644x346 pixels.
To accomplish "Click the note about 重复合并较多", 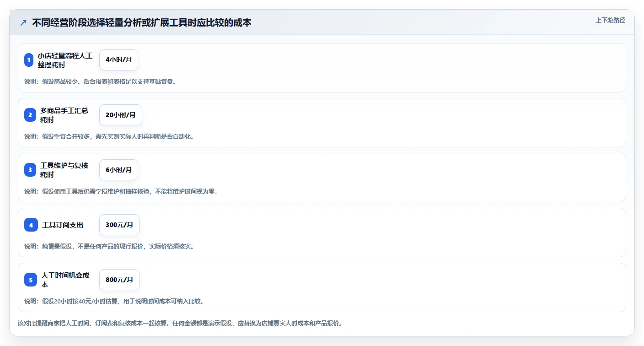I will pos(109,136).
